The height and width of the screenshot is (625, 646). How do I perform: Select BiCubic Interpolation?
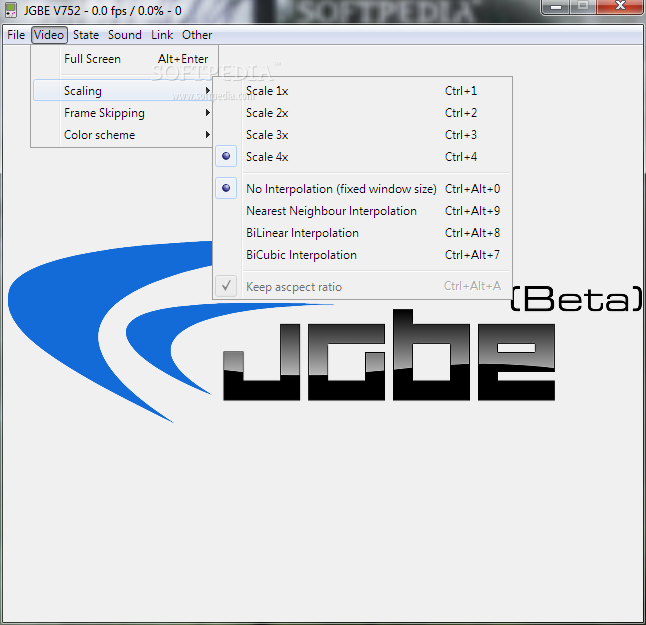click(x=362, y=255)
